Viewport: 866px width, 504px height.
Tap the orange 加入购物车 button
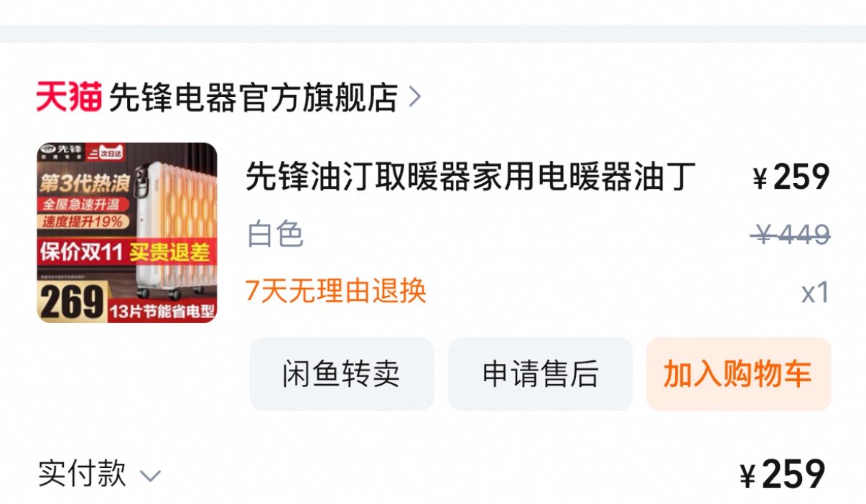pyautogui.click(x=739, y=374)
